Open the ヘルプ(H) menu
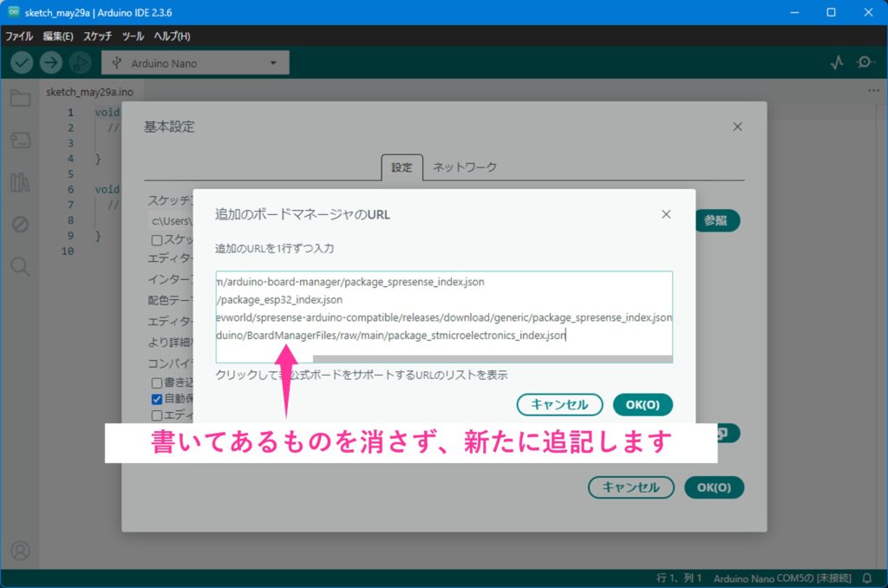The height and width of the screenshot is (588, 888). [x=173, y=36]
